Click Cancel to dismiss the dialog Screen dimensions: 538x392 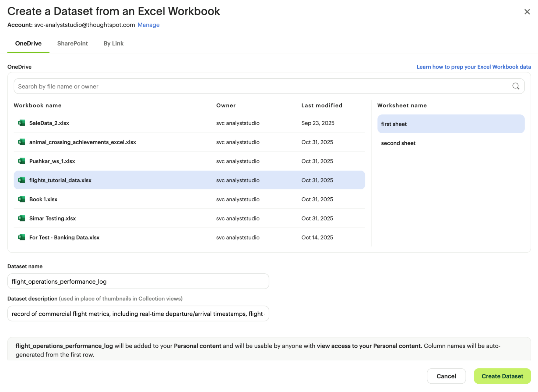click(446, 376)
